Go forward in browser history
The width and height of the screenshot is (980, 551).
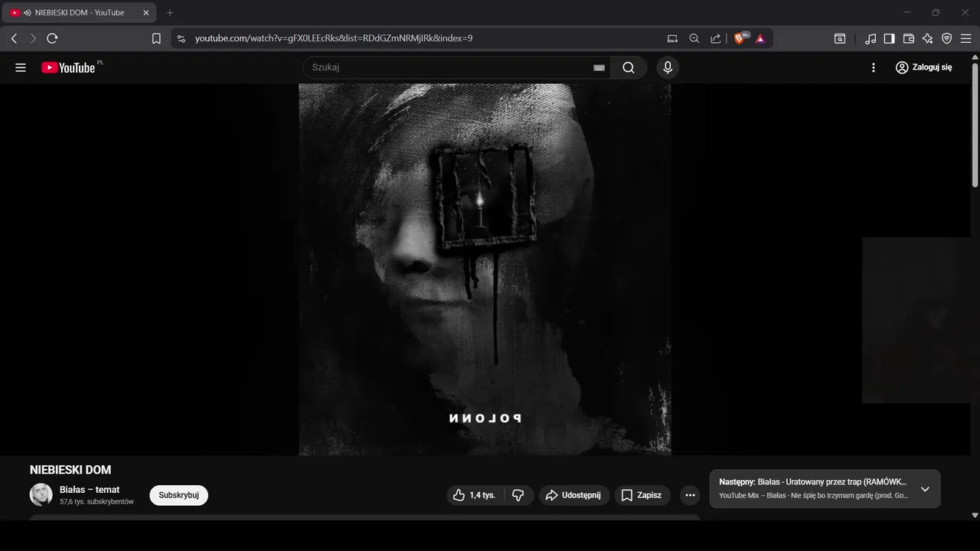pos(33,38)
